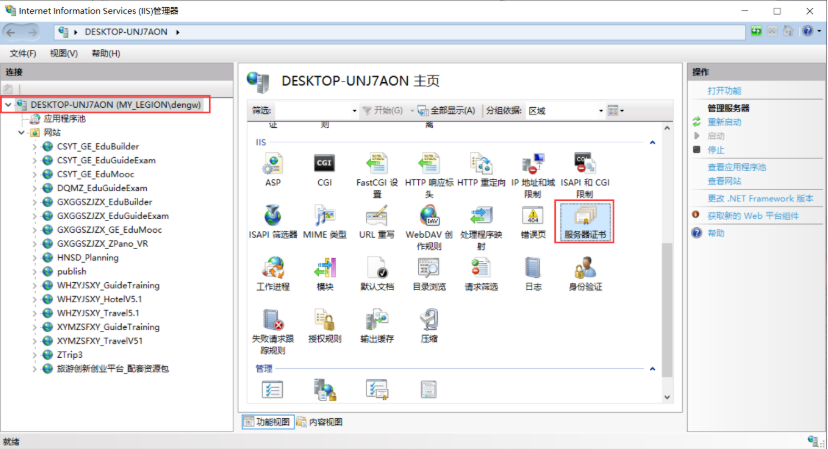The height and width of the screenshot is (449, 828).
Task: Select GXGGSZJZX_ZPano_VR site
Action: (x=102, y=244)
